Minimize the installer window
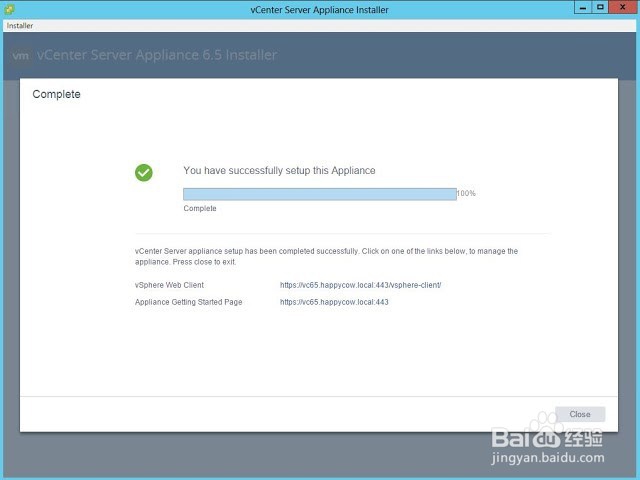Viewport: 640px width, 480px height. tap(582, 7)
